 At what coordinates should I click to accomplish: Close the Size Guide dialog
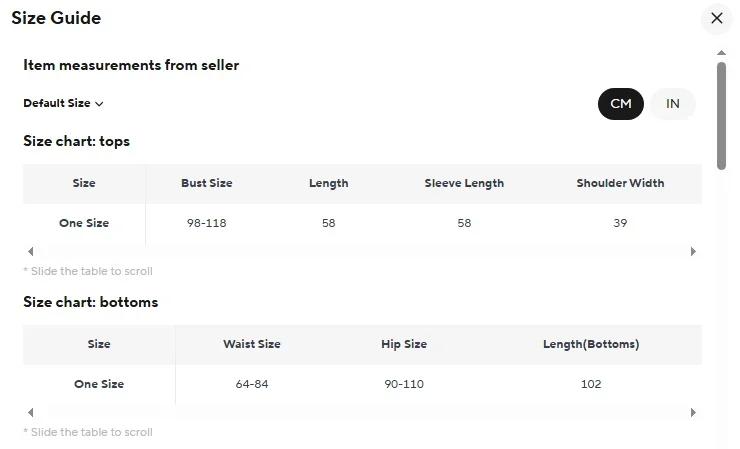716,18
